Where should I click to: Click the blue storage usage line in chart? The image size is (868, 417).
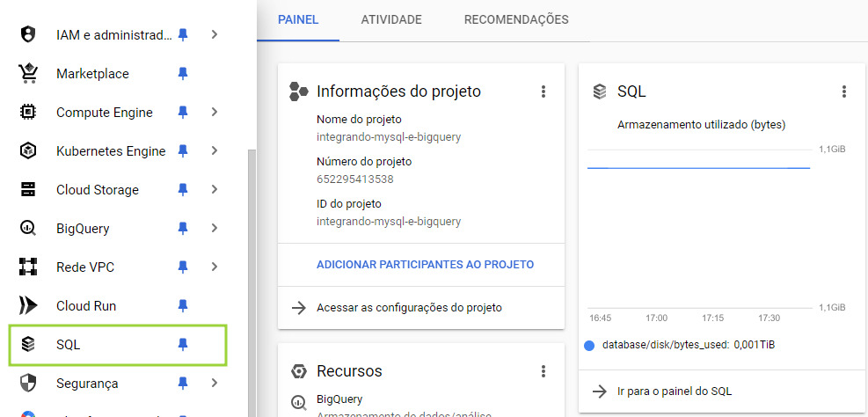point(698,167)
